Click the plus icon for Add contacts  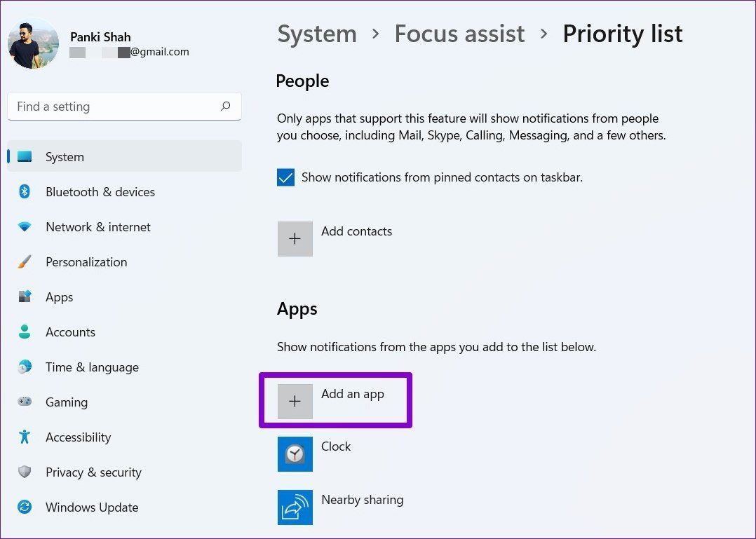tap(295, 239)
